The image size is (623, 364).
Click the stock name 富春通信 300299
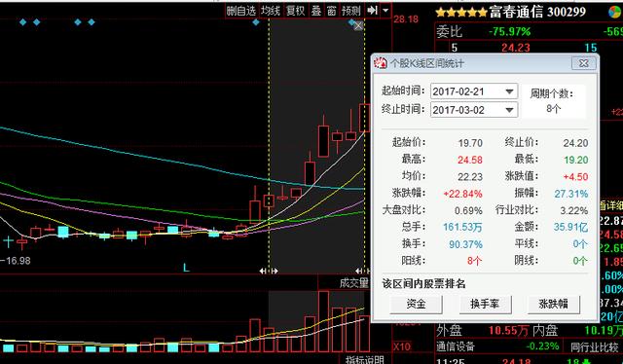point(537,12)
